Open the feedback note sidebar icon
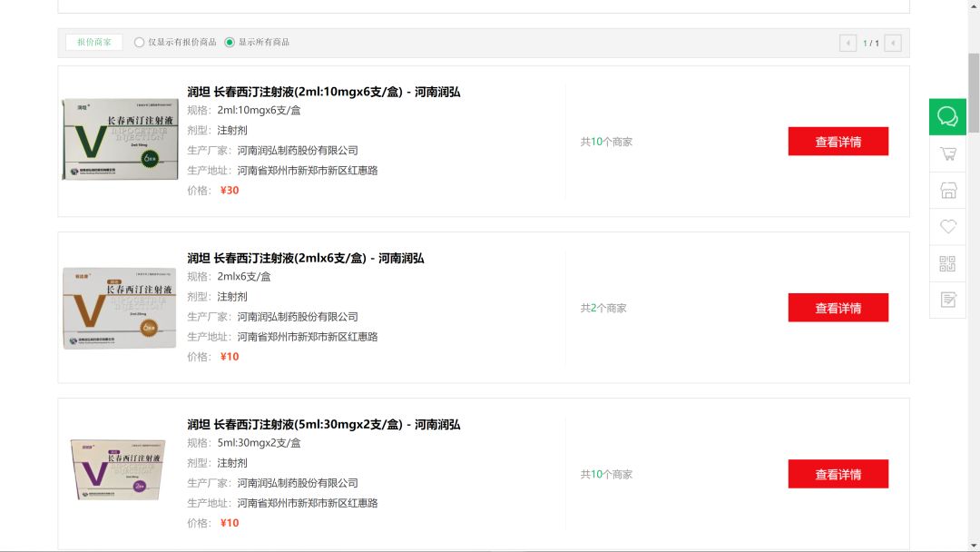Image resolution: width=980 pixels, height=552 pixels. pos(947,300)
